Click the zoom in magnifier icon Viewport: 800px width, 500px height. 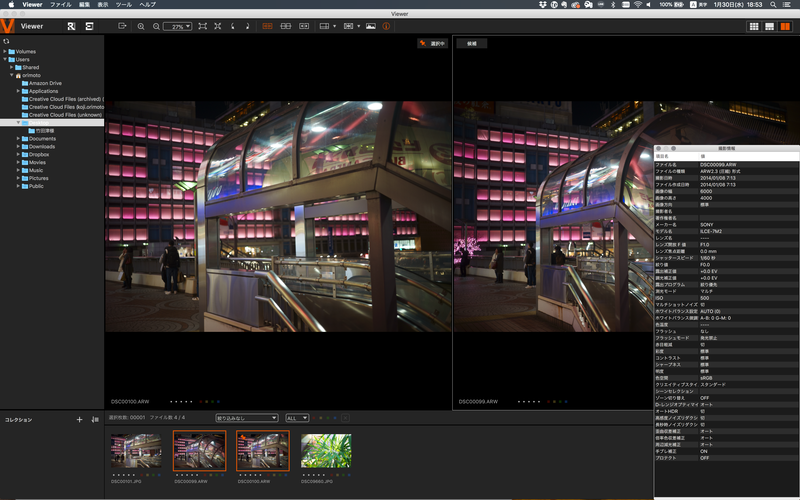point(141,27)
